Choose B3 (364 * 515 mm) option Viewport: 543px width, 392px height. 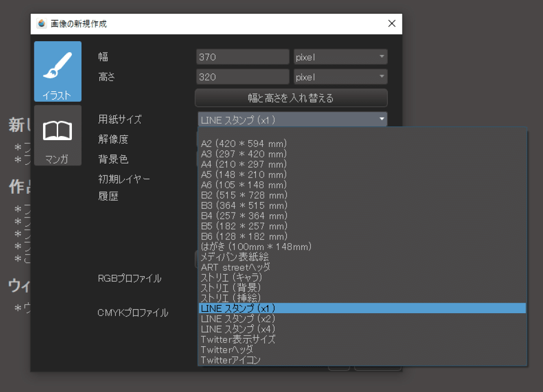click(362, 205)
